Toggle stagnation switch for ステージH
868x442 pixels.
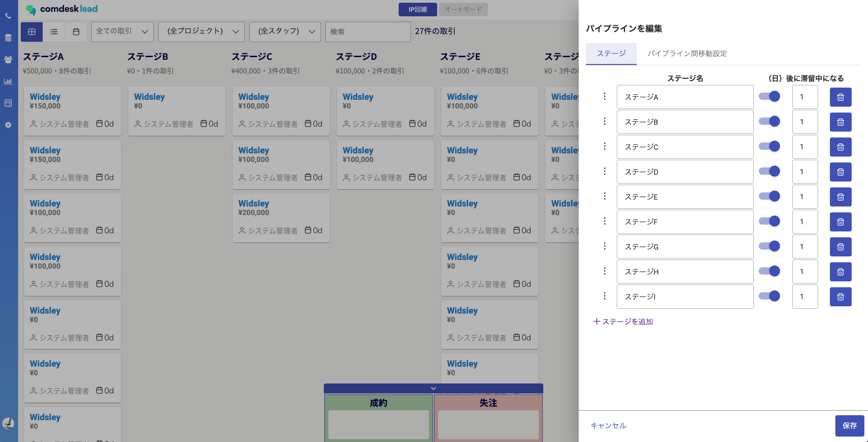(x=769, y=271)
